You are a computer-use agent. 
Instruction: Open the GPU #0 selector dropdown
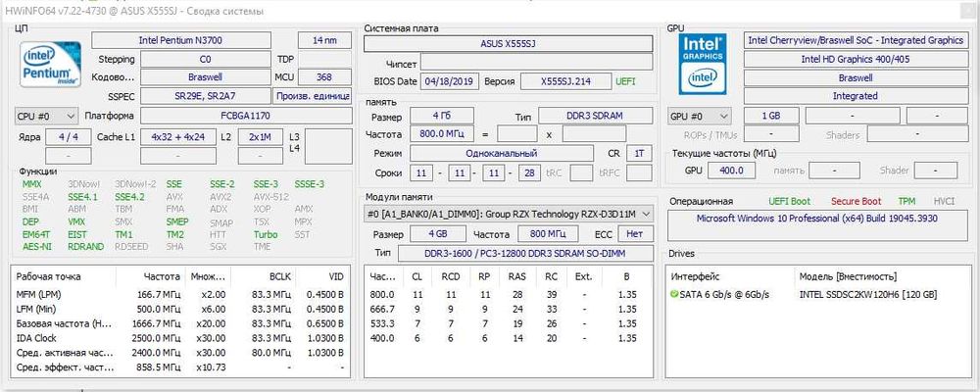[700, 117]
